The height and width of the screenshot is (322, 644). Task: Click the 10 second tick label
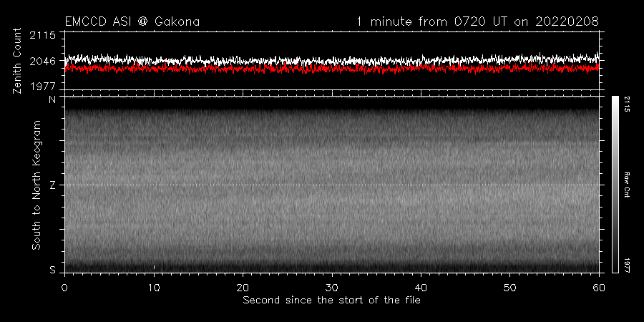click(154, 287)
